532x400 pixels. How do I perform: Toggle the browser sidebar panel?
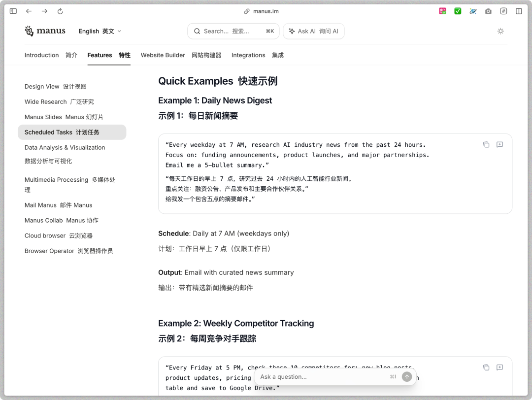pyautogui.click(x=12, y=11)
